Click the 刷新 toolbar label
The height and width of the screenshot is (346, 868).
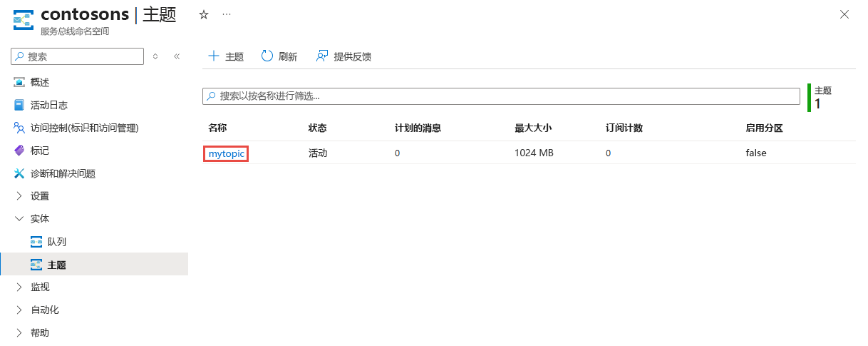[x=288, y=57]
